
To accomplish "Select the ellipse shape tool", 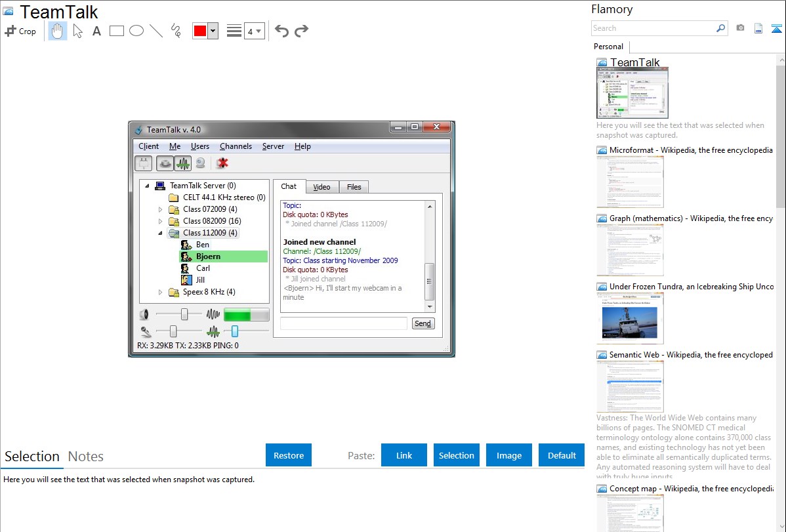I will [136, 31].
